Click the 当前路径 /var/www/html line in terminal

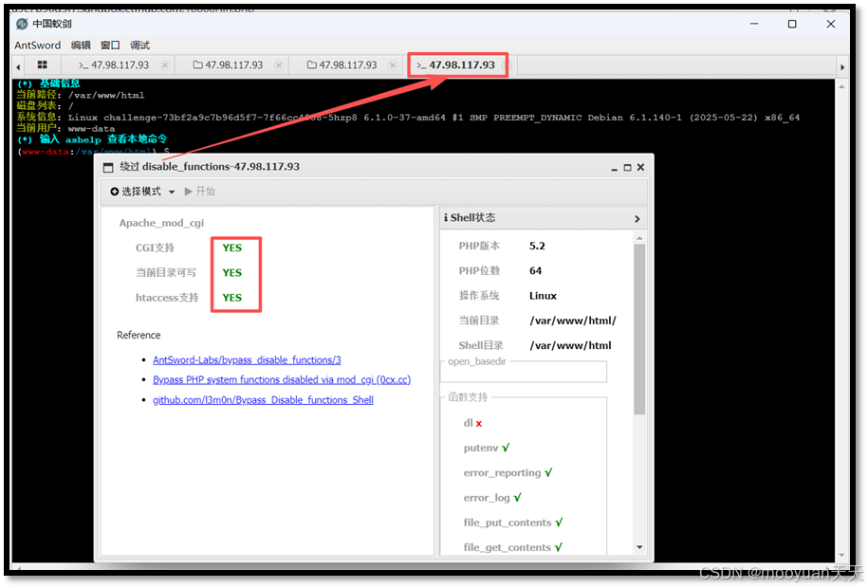(x=81, y=95)
